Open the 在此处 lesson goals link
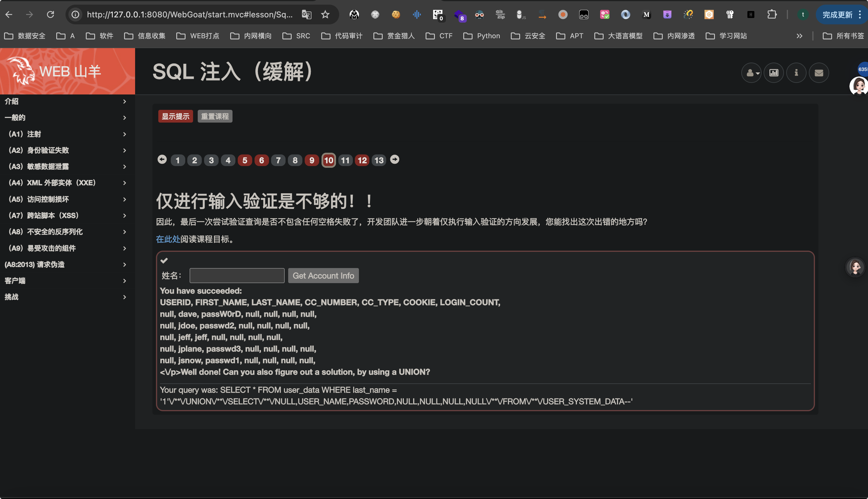Screen dimensions: 868x499 [168, 239]
